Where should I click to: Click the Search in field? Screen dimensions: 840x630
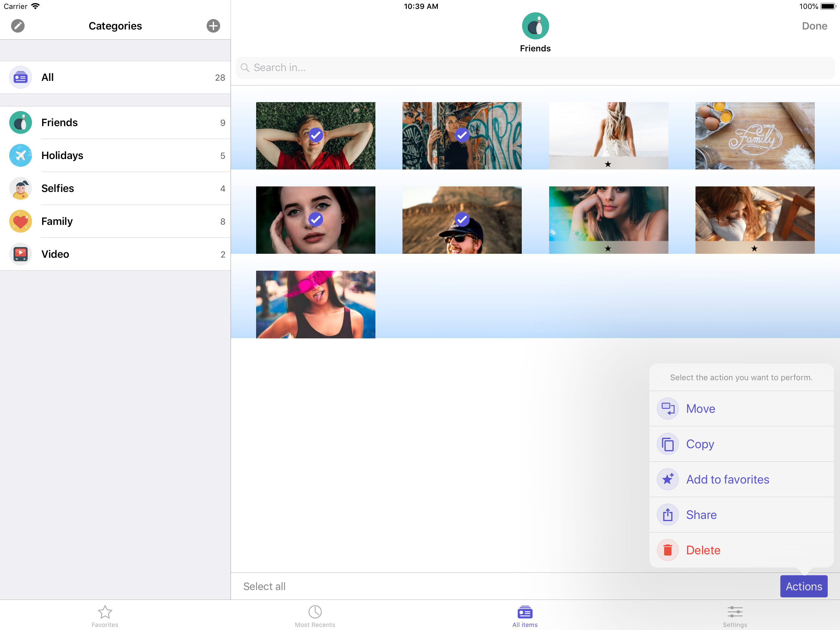tap(535, 68)
